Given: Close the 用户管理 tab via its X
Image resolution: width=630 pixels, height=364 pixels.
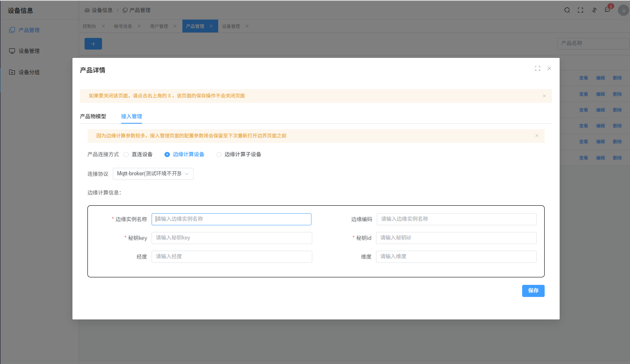Looking at the screenshot, I should [175, 26].
